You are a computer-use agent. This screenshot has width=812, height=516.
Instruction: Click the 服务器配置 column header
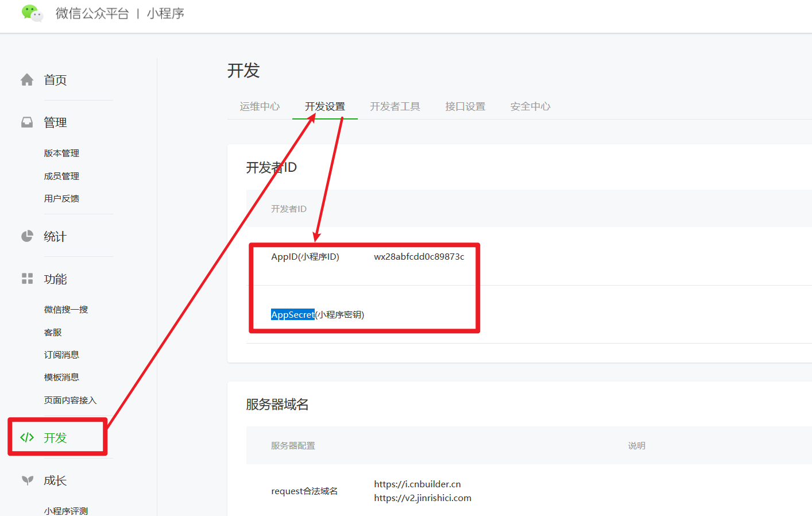[293, 445]
